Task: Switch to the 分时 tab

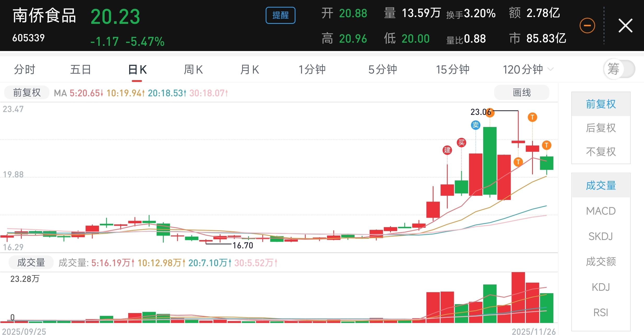Action: (x=25, y=70)
